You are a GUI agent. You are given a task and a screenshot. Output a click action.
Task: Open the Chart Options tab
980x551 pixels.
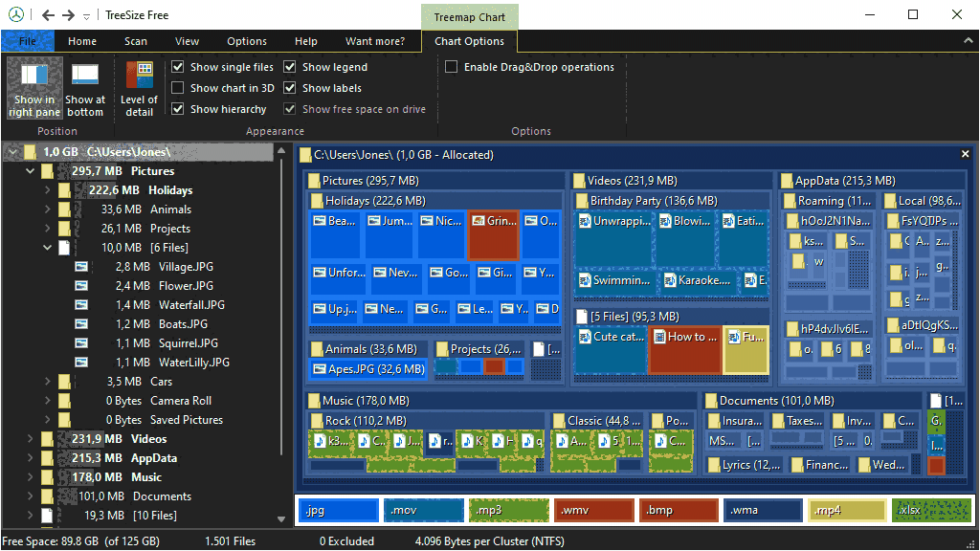(x=469, y=40)
